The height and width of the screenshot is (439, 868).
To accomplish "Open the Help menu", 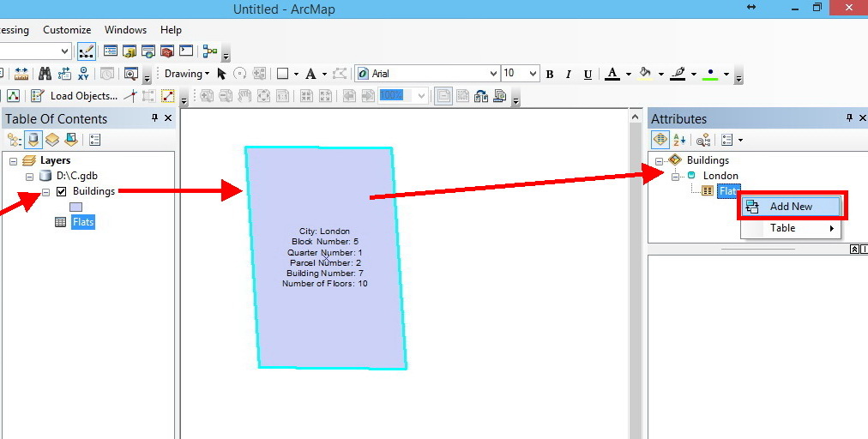I will pyautogui.click(x=171, y=30).
